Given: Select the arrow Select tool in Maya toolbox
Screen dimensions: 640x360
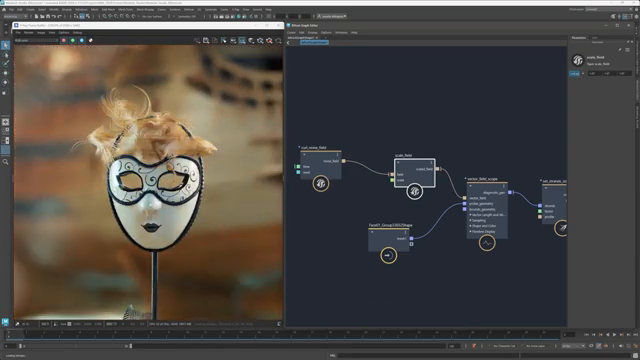Looking at the screenshot, I should [x=5, y=45].
